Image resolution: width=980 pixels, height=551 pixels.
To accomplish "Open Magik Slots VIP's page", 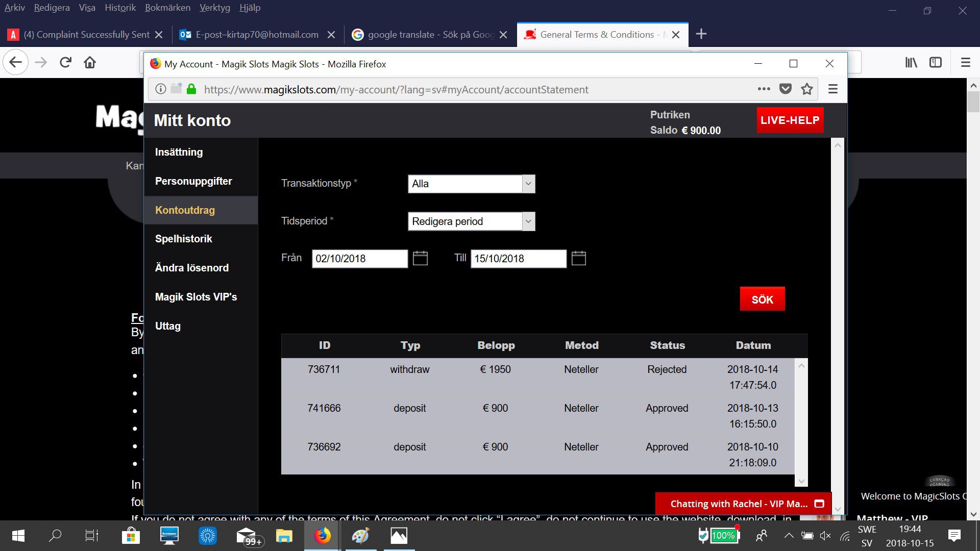I will 196,297.
